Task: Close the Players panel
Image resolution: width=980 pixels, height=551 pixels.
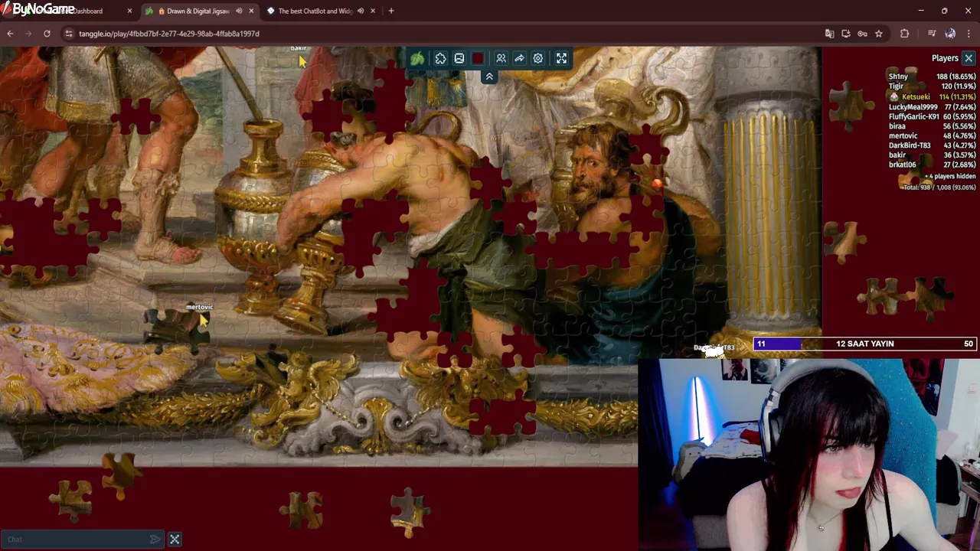Action: point(969,58)
